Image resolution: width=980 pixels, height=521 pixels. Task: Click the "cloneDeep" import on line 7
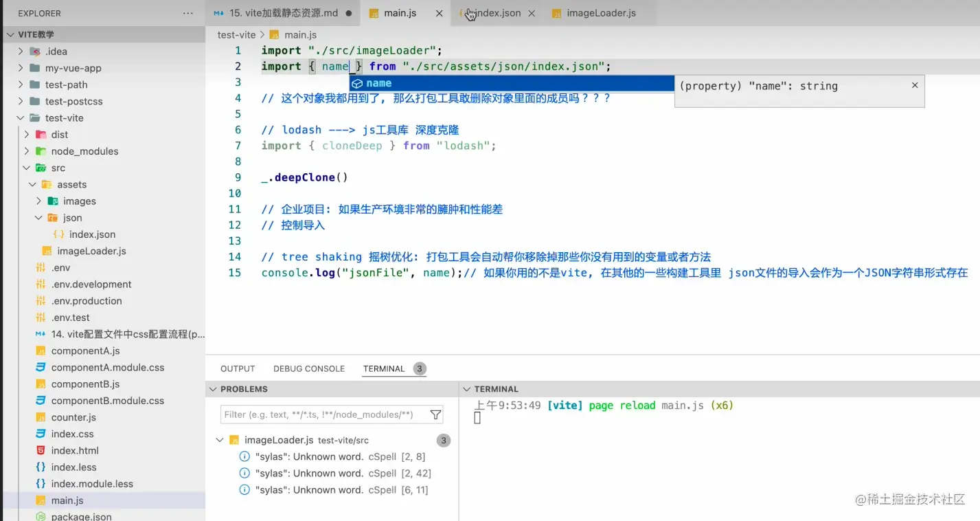[x=352, y=146]
